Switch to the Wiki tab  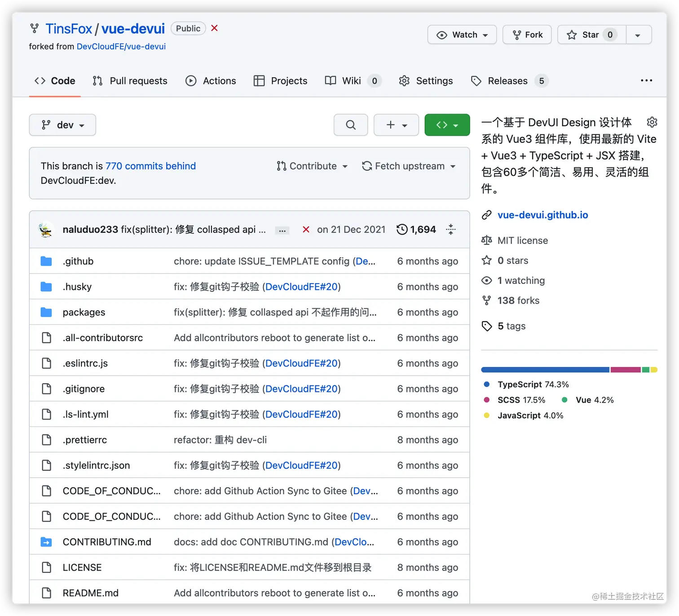point(353,81)
